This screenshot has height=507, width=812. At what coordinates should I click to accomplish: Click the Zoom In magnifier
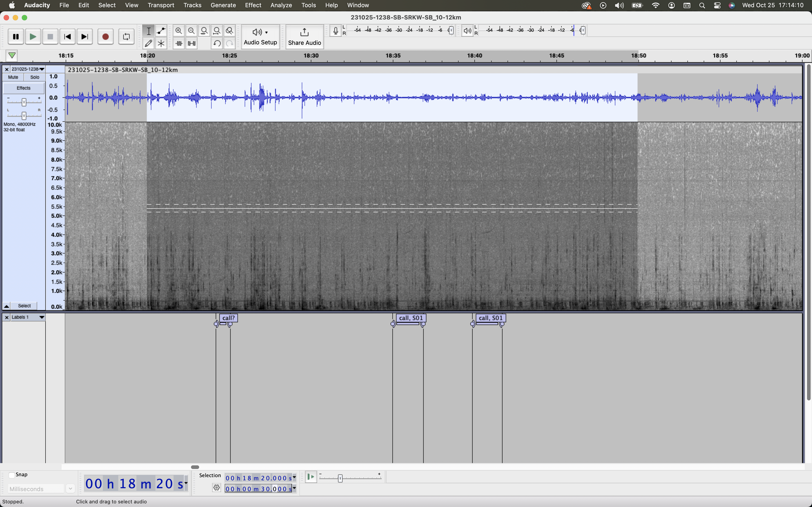coord(179,31)
